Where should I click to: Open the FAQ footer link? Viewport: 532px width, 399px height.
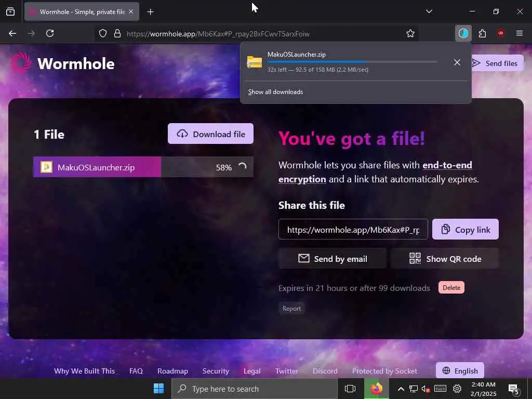[136, 371]
